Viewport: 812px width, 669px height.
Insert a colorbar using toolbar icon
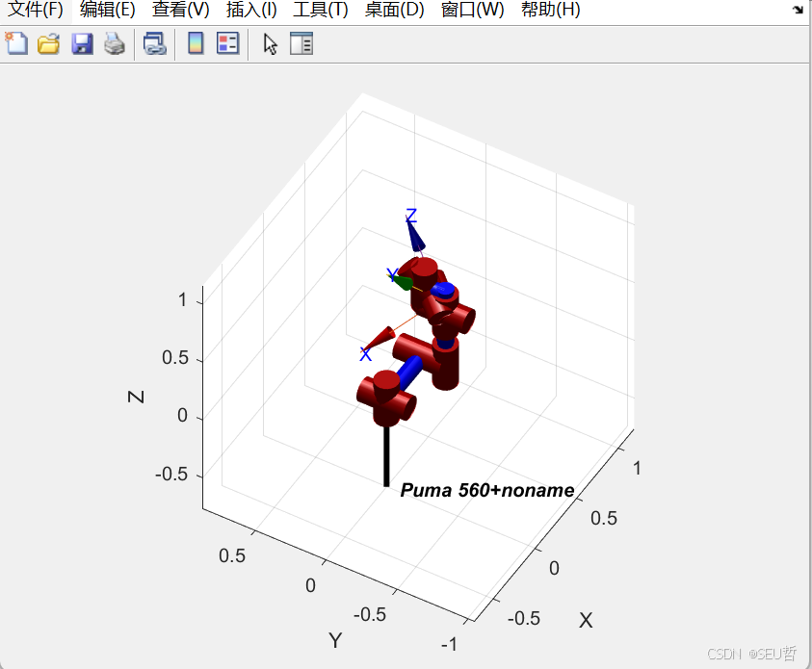pyautogui.click(x=196, y=43)
